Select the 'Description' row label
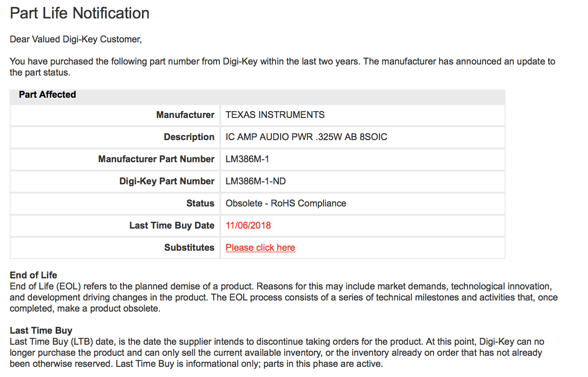Viewport: 588px width, 377px height. coord(189,137)
